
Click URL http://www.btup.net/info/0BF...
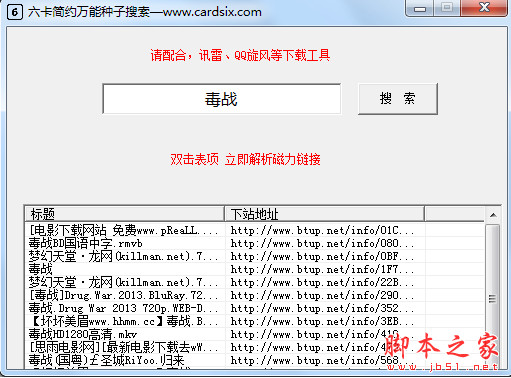[x=322, y=256]
